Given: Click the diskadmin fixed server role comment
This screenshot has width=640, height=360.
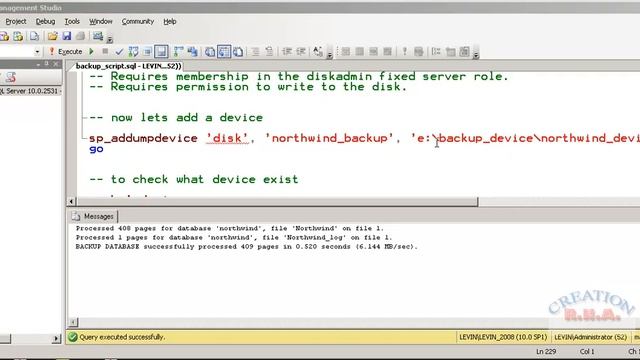Looking at the screenshot, I should click(299, 76).
